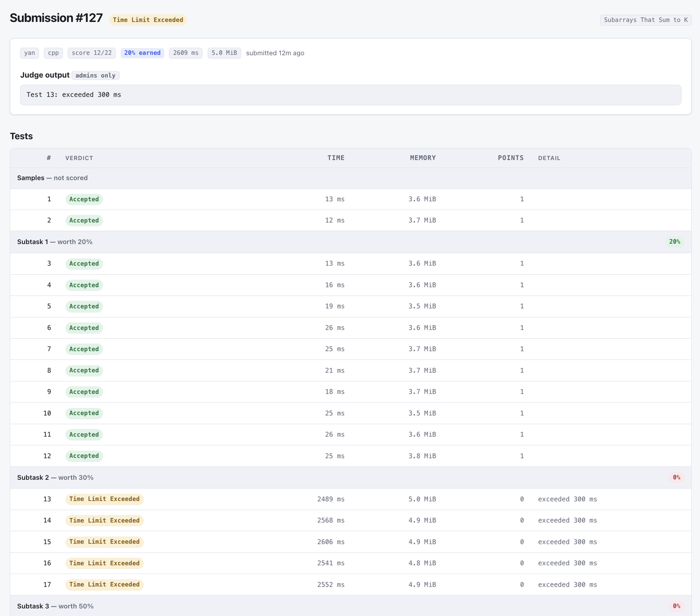Collapse the Samples — not scored group
Screen dimensions: 700x616
pos(350,178)
